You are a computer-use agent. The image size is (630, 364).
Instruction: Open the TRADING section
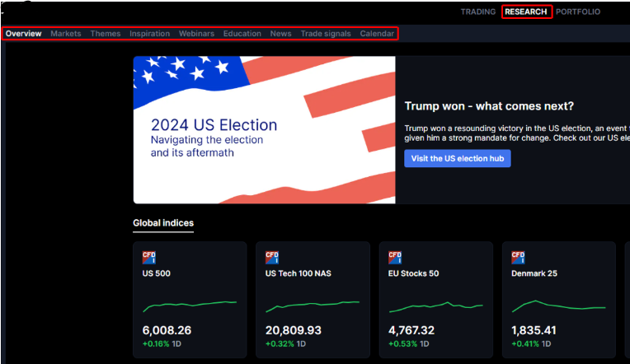[478, 12]
